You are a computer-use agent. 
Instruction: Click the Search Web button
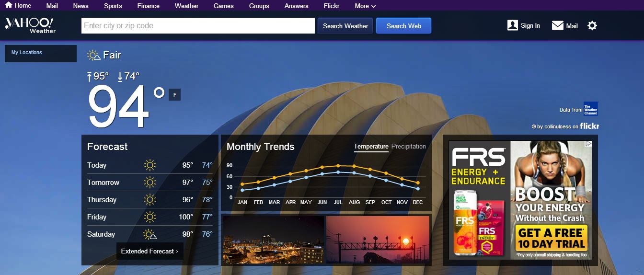pyautogui.click(x=404, y=26)
